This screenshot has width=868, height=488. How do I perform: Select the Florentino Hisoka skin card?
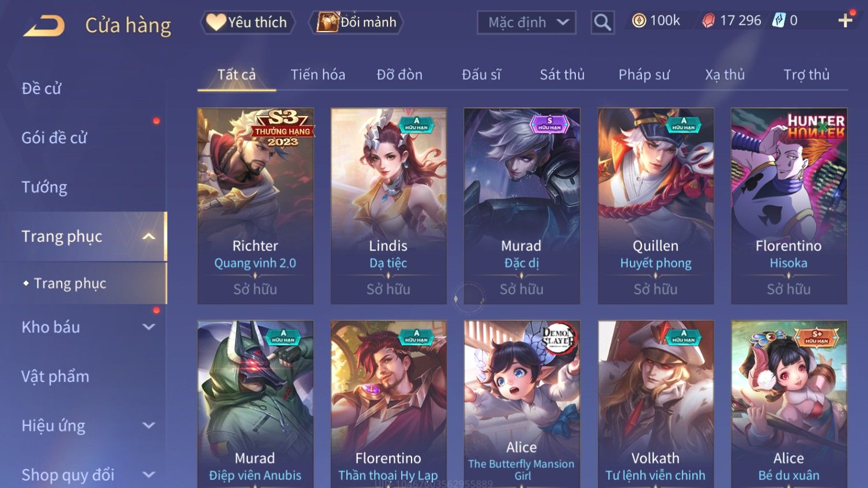coord(788,206)
